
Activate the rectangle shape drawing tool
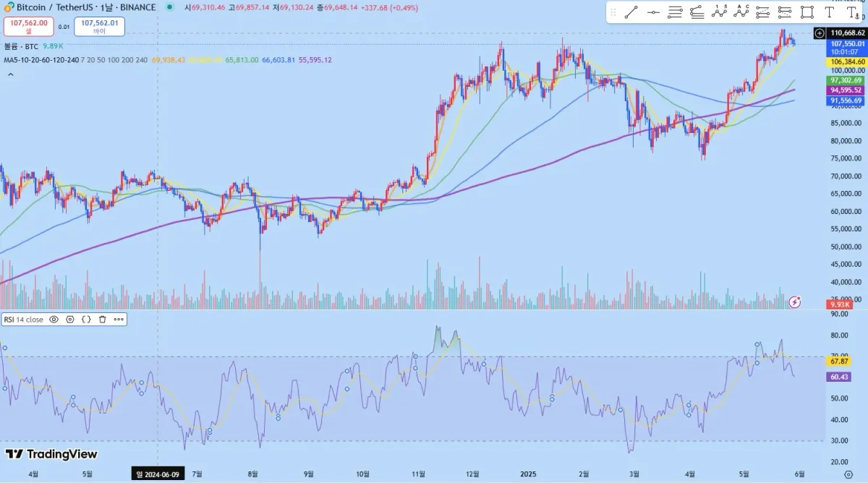[x=807, y=12]
